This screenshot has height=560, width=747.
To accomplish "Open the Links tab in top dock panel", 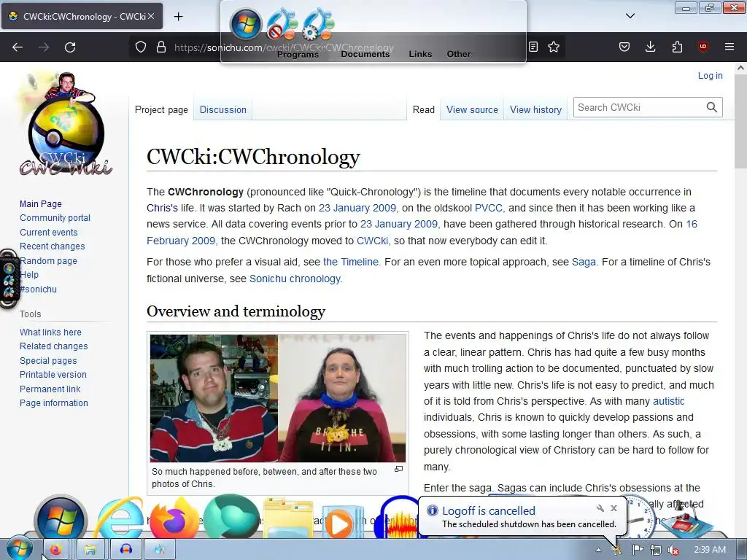I will point(420,54).
